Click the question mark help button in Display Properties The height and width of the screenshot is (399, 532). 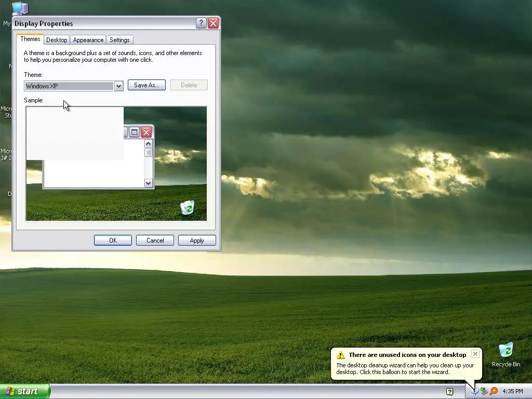[x=201, y=23]
